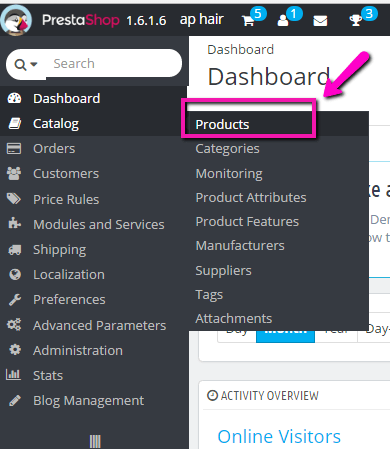
Task: Open Product Attributes submenu entry
Action: (251, 197)
